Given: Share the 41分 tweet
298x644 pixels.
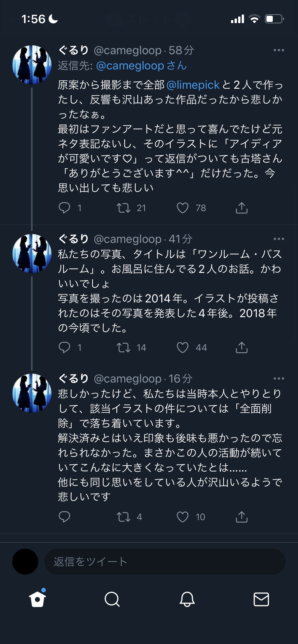Looking at the screenshot, I should (241, 347).
